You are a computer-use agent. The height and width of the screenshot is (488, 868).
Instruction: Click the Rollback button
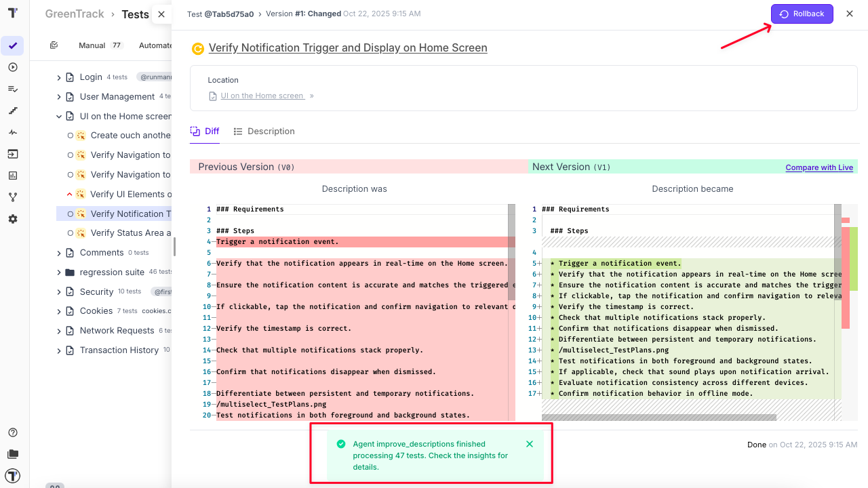click(x=802, y=14)
